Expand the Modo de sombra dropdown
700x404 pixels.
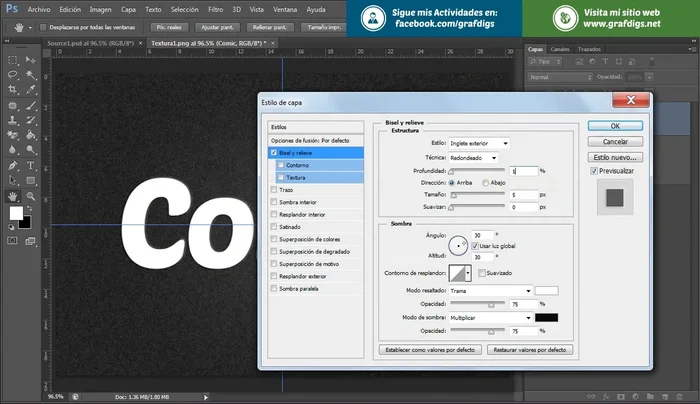point(489,317)
